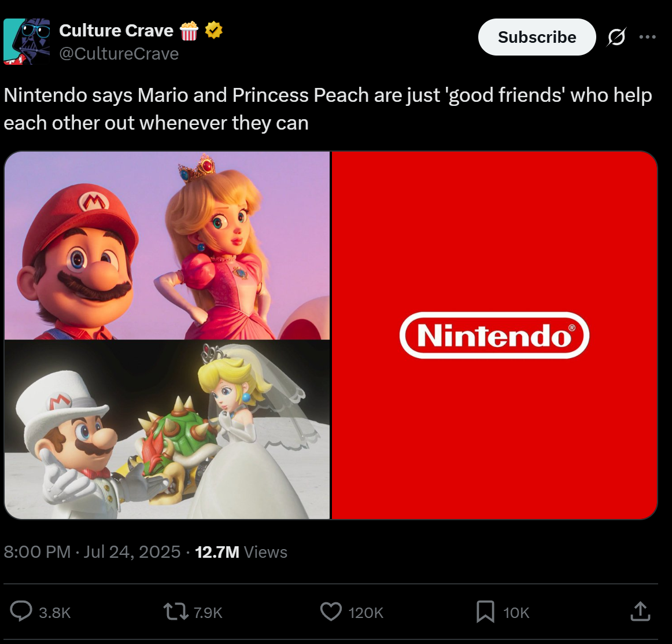Click the 8:00 PM Jul 24, 2025 timestamp

point(92,552)
